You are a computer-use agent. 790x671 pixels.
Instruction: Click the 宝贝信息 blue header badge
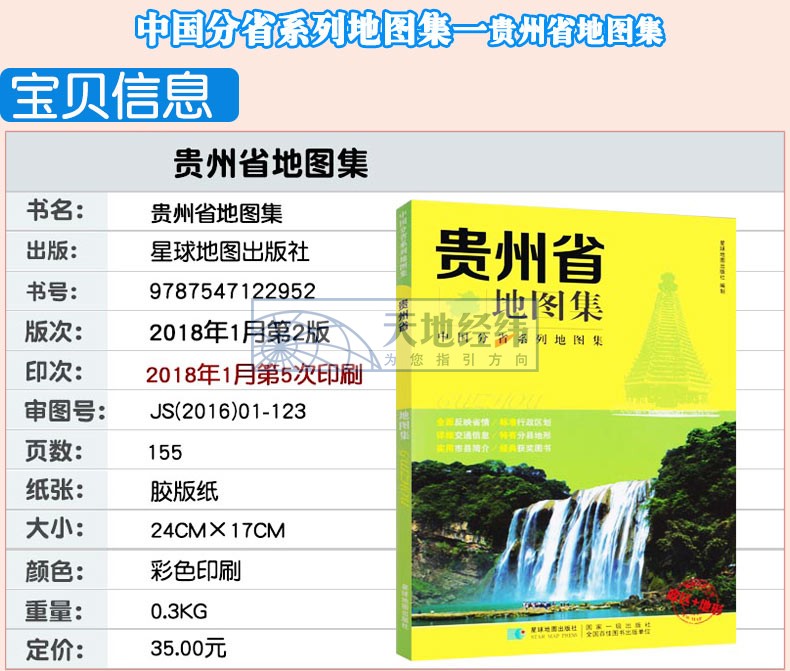(119, 95)
